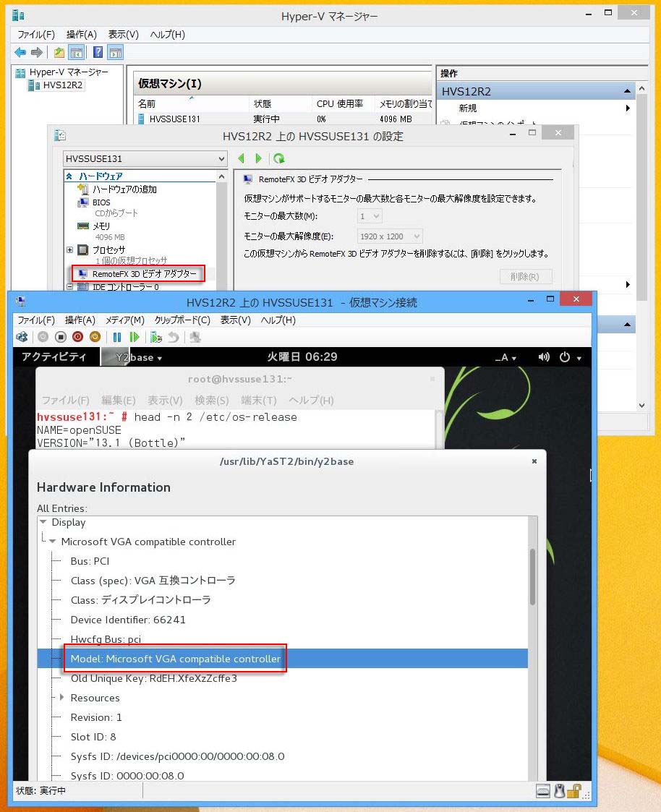Collapse the IDE Controller 0 node
This screenshot has width=661, height=812.
point(70,286)
